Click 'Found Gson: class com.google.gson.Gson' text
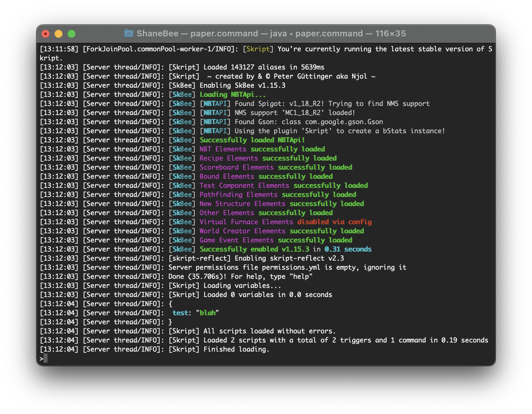 (309, 122)
